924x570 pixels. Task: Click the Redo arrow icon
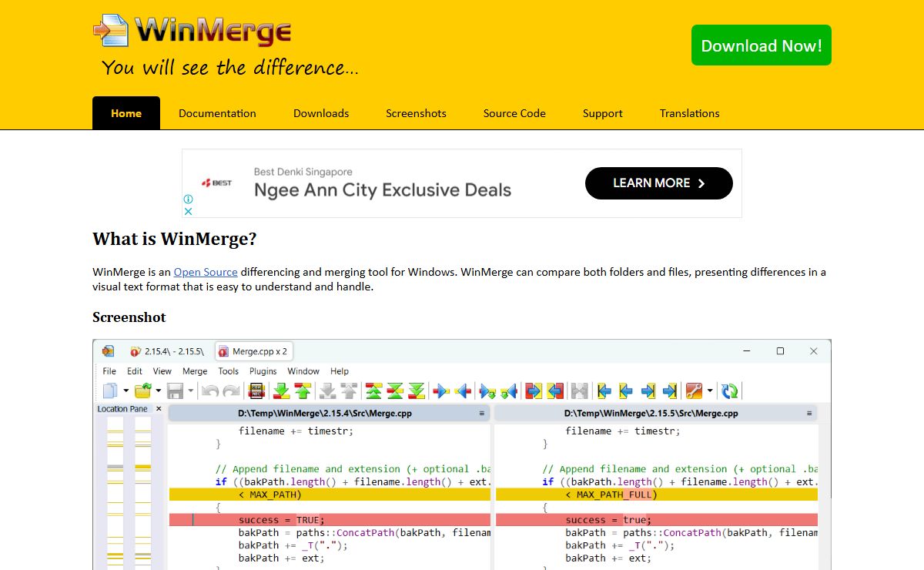click(x=231, y=391)
